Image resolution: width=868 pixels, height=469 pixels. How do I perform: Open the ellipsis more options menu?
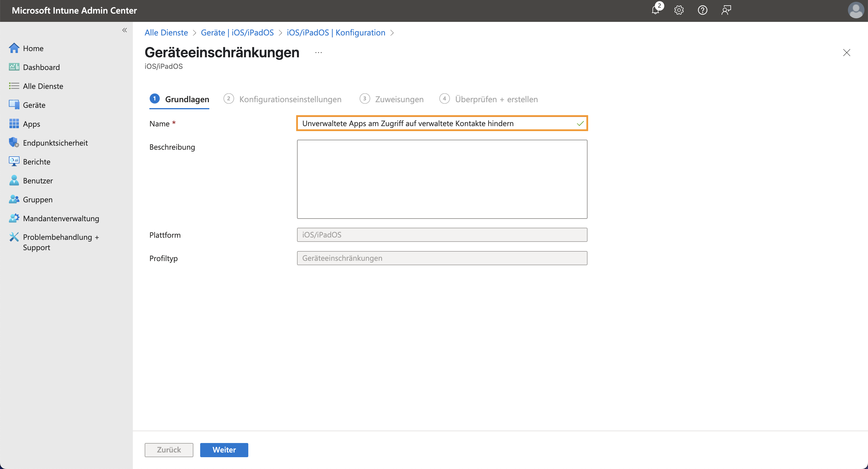(319, 53)
